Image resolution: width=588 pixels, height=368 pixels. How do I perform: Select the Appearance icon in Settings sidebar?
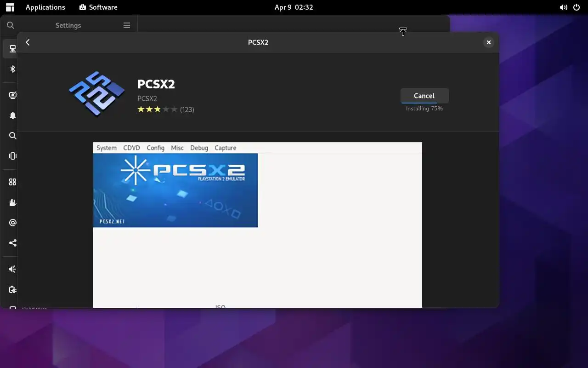pyautogui.click(x=12, y=95)
